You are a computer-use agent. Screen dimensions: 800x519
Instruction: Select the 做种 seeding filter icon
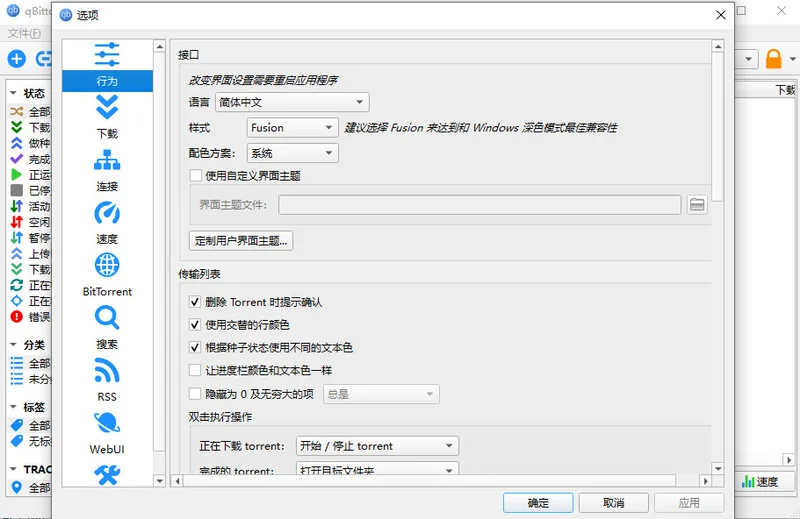click(16, 143)
